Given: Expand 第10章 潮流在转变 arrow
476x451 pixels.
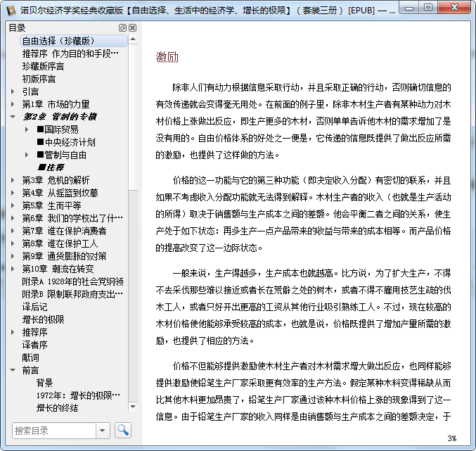Looking at the screenshot, I should 13,269.
